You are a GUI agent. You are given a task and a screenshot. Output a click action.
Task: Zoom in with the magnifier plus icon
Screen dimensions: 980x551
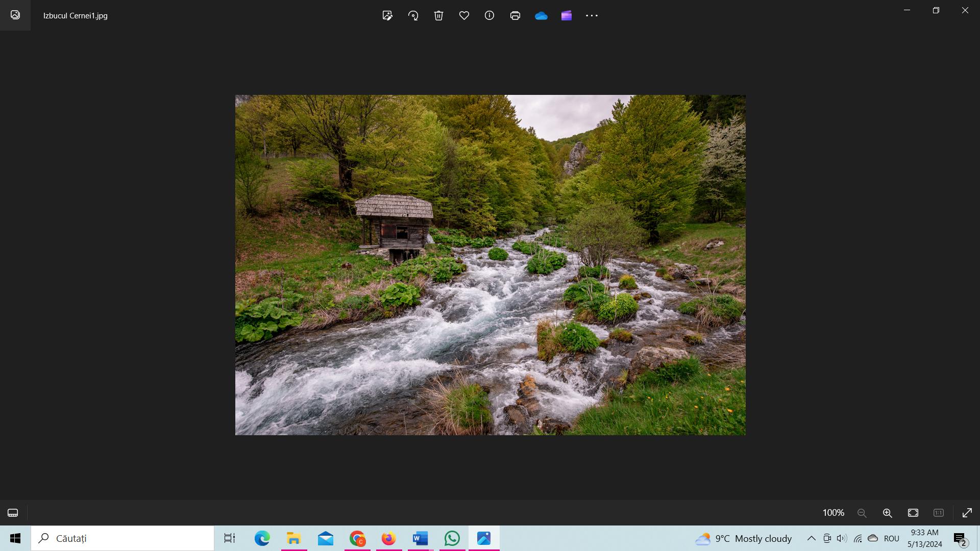pyautogui.click(x=888, y=513)
